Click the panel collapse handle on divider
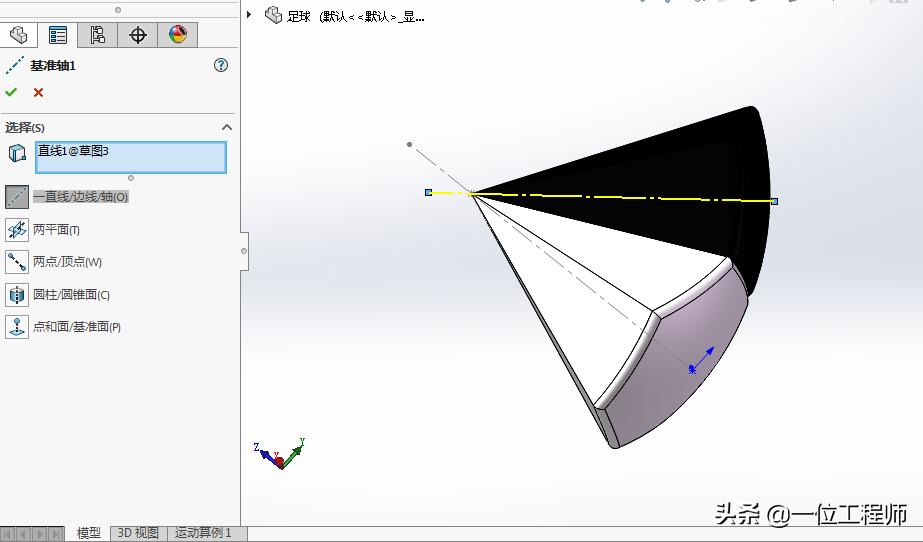 pyautogui.click(x=244, y=251)
